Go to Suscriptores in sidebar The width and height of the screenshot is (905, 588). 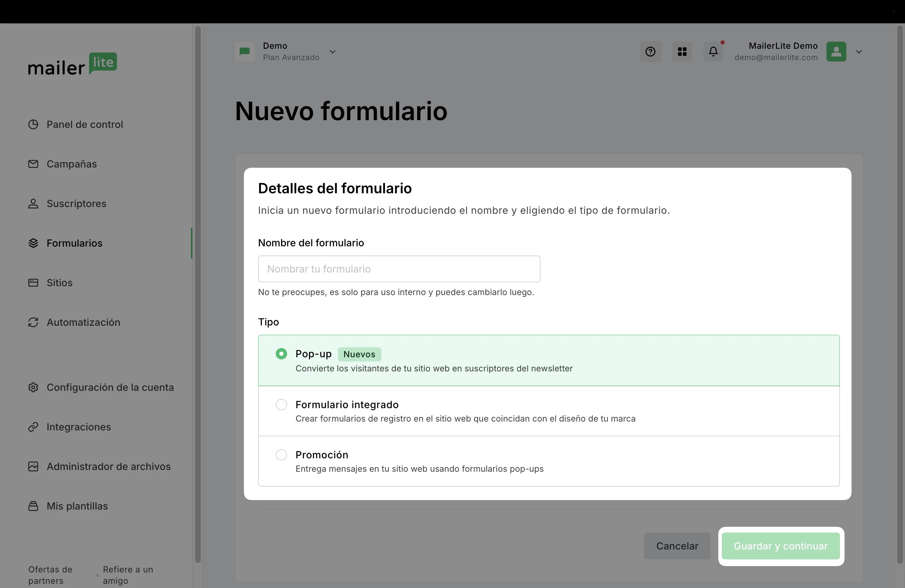click(76, 204)
